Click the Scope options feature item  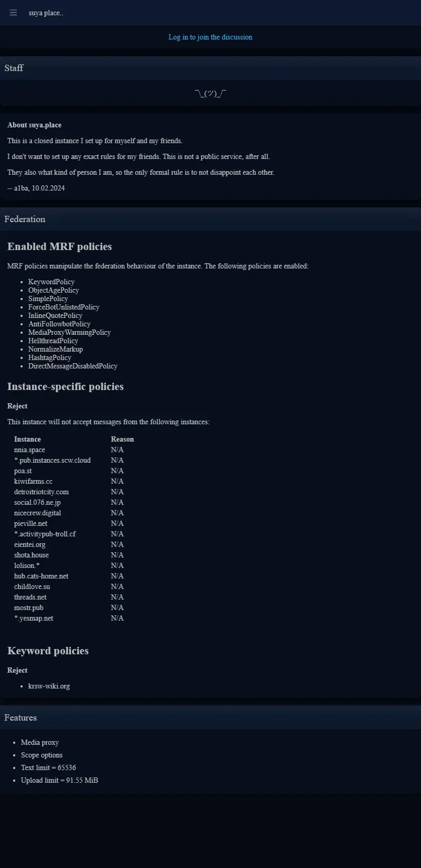click(x=42, y=755)
